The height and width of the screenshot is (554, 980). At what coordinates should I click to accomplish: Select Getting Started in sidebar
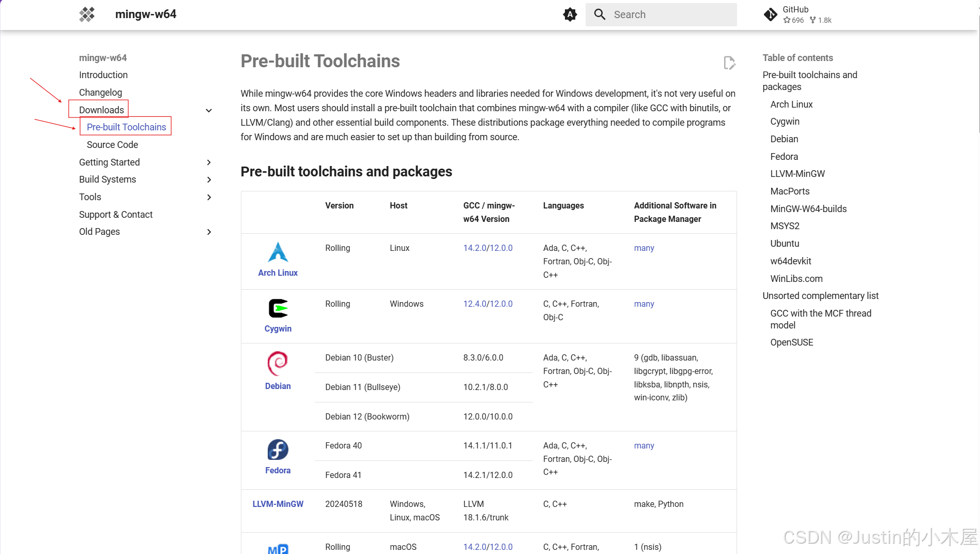tap(109, 162)
